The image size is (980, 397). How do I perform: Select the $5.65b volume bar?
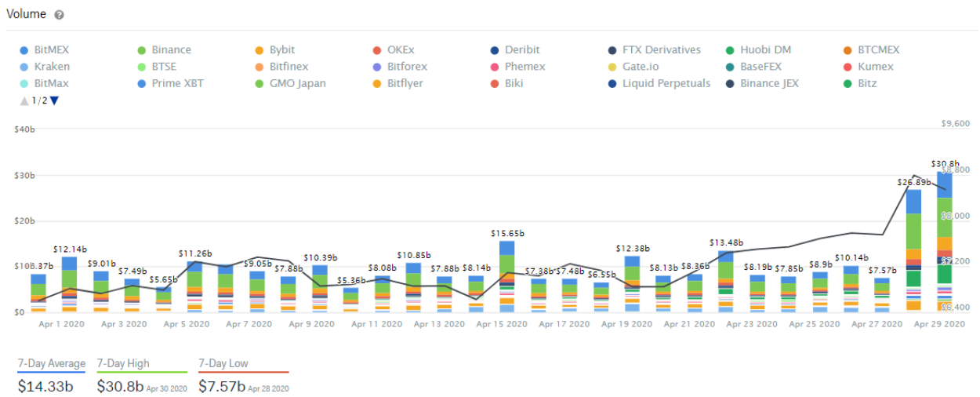[x=163, y=299]
